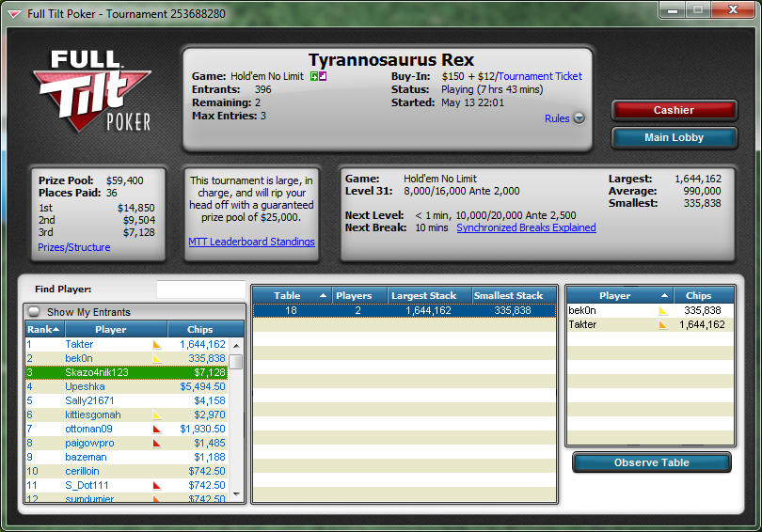Select bek0n in table player list
Image resolution: width=762 pixels, height=532 pixels.
click(651, 311)
